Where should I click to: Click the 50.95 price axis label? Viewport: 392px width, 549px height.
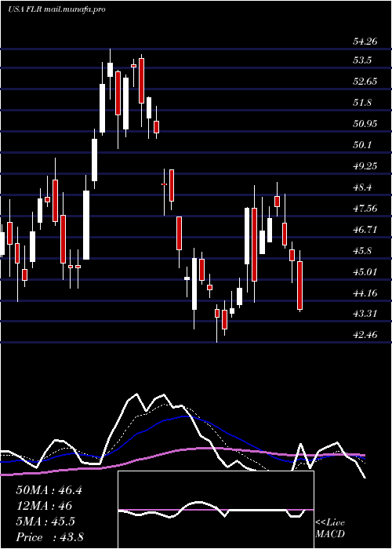365,124
